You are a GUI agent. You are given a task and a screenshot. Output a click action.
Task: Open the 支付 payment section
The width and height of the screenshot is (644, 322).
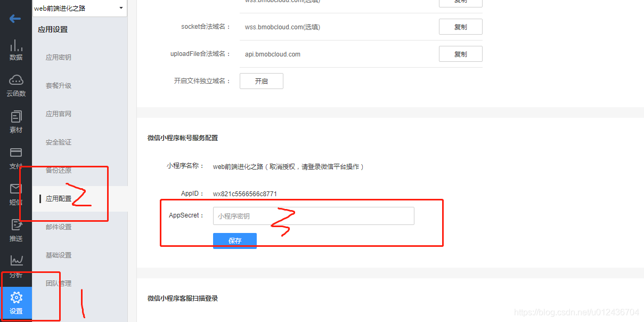pos(16,158)
